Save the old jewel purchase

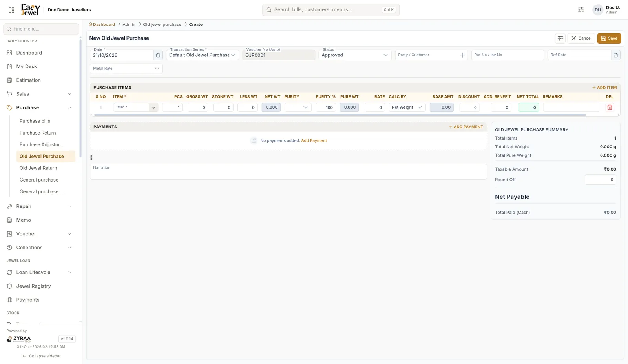(x=609, y=38)
